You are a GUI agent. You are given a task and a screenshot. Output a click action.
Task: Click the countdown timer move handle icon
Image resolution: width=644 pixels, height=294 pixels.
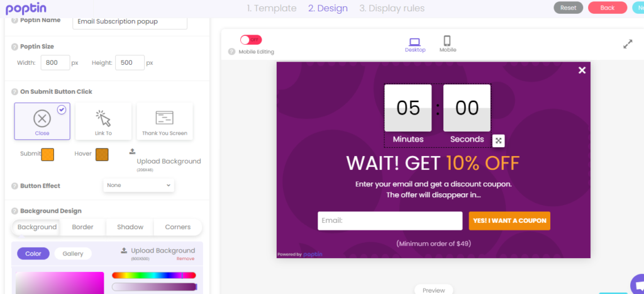(499, 140)
